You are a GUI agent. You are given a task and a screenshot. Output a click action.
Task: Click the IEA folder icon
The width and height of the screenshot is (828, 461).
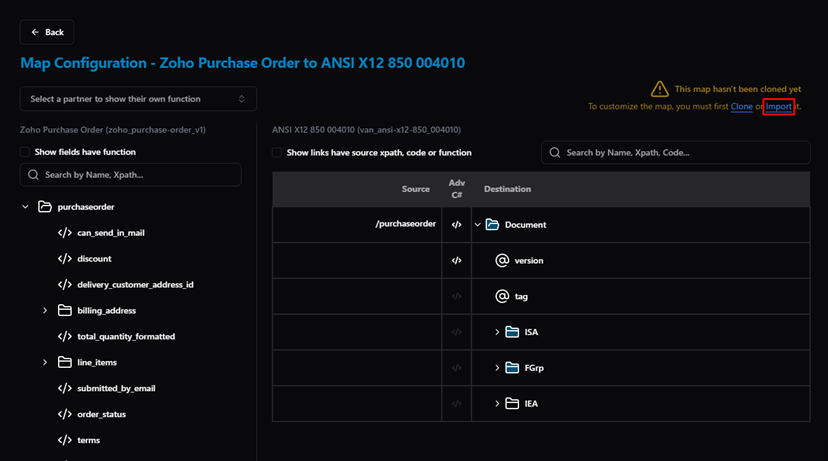pos(512,403)
